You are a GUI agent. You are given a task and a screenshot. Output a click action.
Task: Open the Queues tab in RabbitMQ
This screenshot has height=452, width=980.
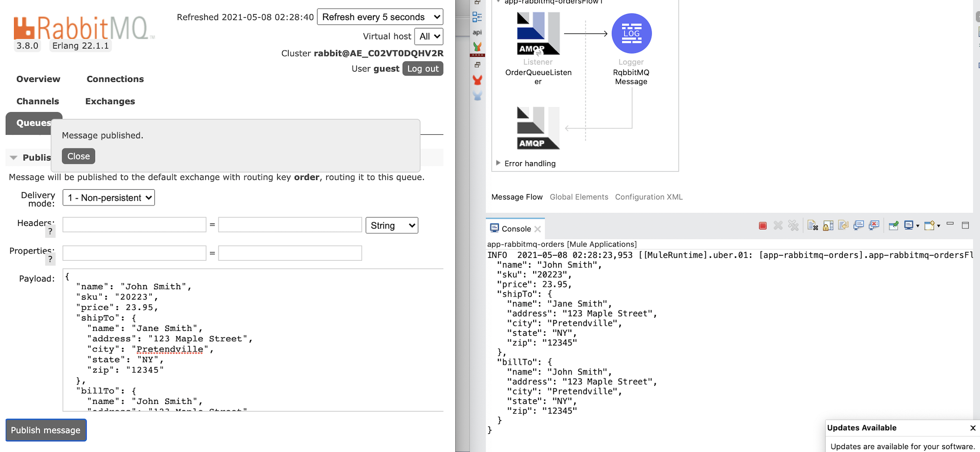coord(28,123)
